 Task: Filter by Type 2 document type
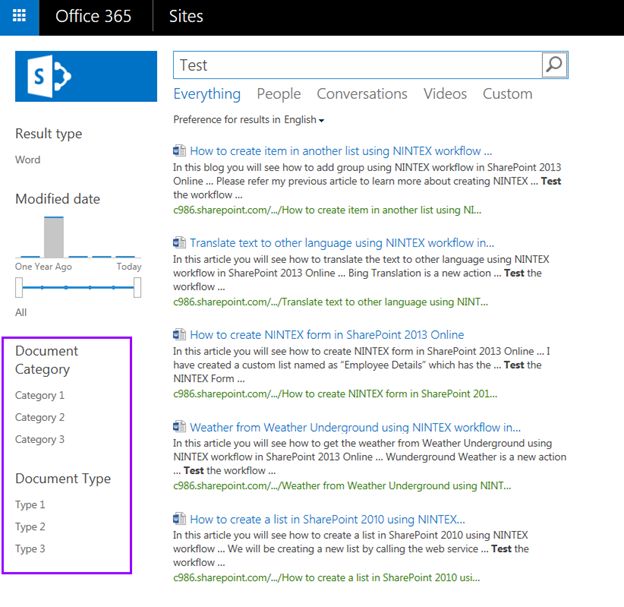[30, 527]
